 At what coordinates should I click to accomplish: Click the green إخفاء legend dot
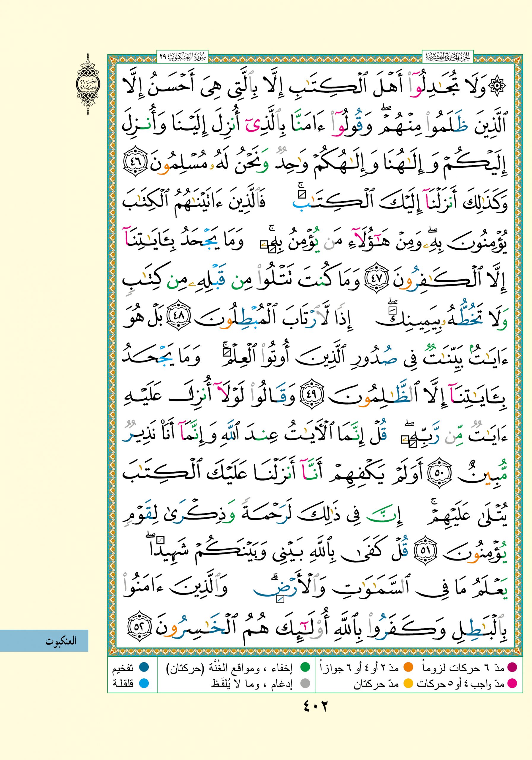click(304, 668)
